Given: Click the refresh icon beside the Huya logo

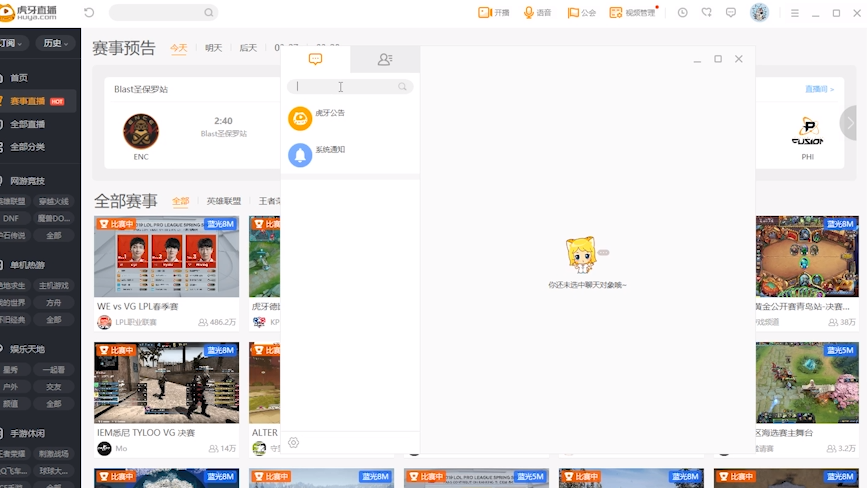Looking at the screenshot, I should pos(89,13).
